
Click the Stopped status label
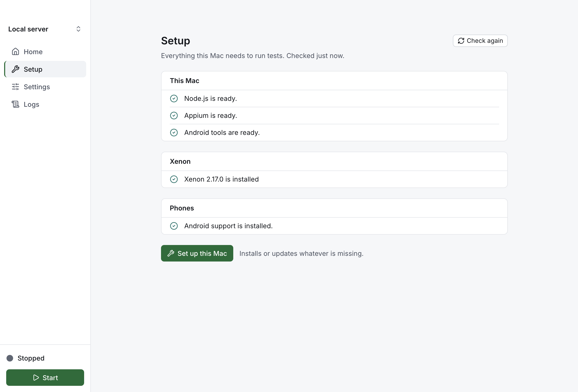point(31,358)
